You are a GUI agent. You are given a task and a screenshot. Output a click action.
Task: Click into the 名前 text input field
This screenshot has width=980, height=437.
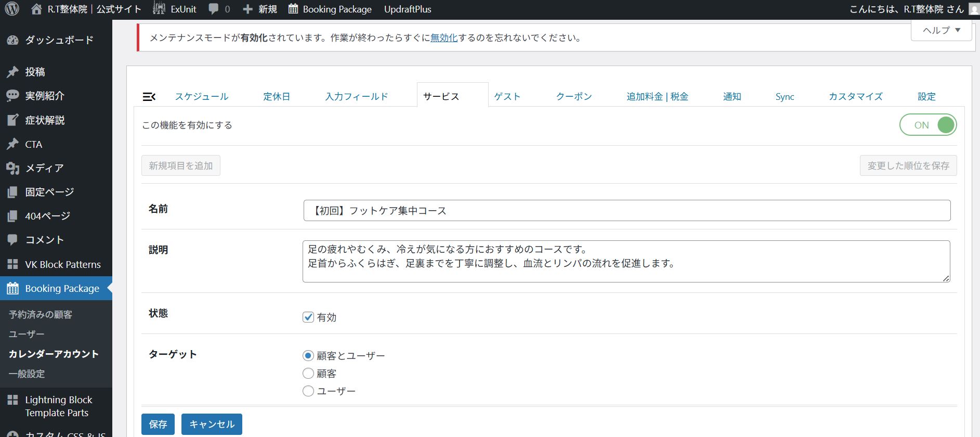[626, 211]
